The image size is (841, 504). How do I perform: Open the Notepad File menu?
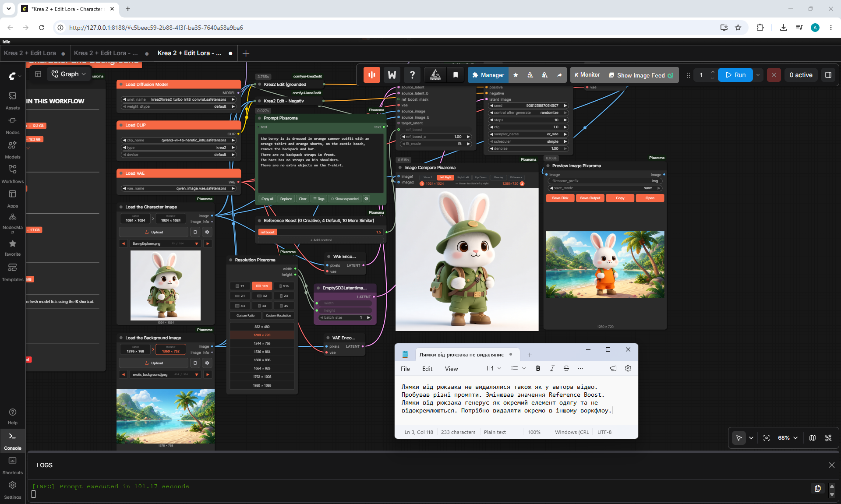[x=405, y=369]
